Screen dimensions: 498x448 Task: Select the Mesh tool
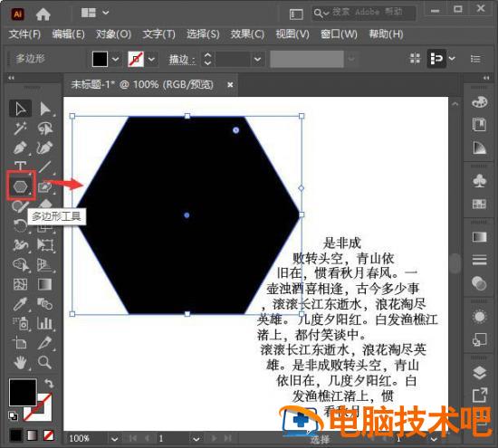pos(20,284)
